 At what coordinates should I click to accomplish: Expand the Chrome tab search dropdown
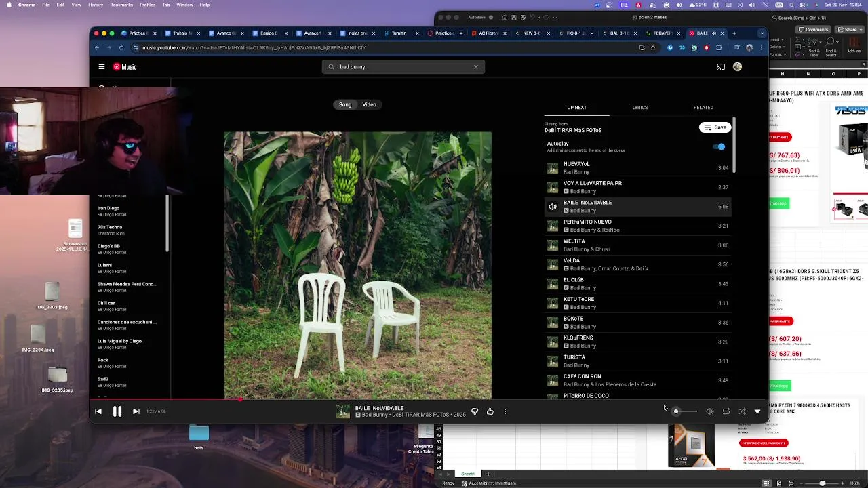pyautogui.click(x=762, y=33)
